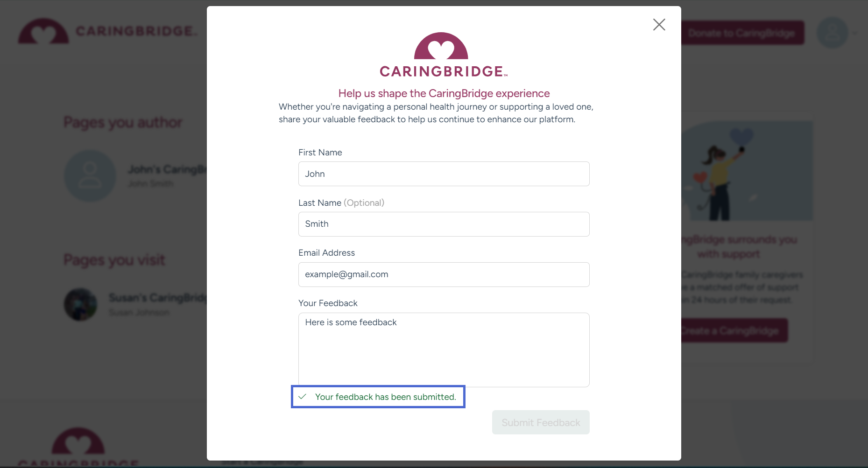Click the Your Feedback text area
Screen dimensions: 868x468
coord(444,350)
